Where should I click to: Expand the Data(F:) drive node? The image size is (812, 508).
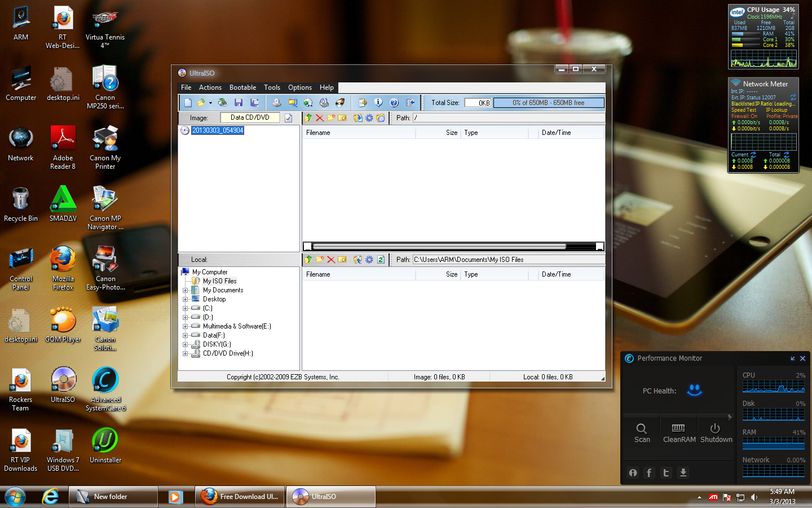click(185, 335)
